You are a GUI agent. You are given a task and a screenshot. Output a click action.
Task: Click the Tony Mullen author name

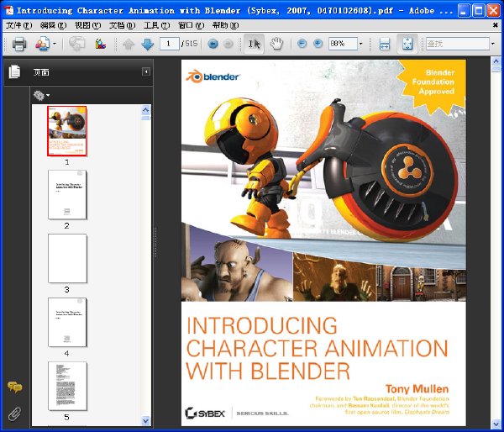pyautogui.click(x=417, y=388)
